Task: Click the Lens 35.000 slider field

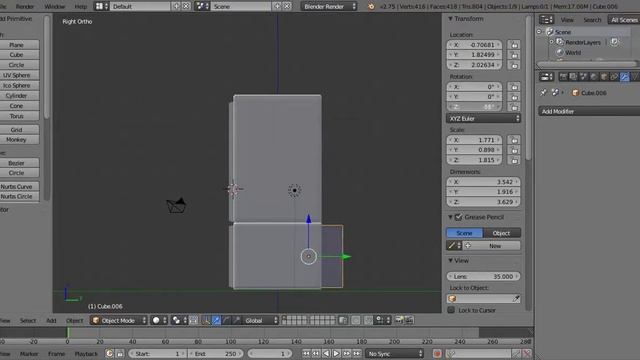Action: point(483,276)
